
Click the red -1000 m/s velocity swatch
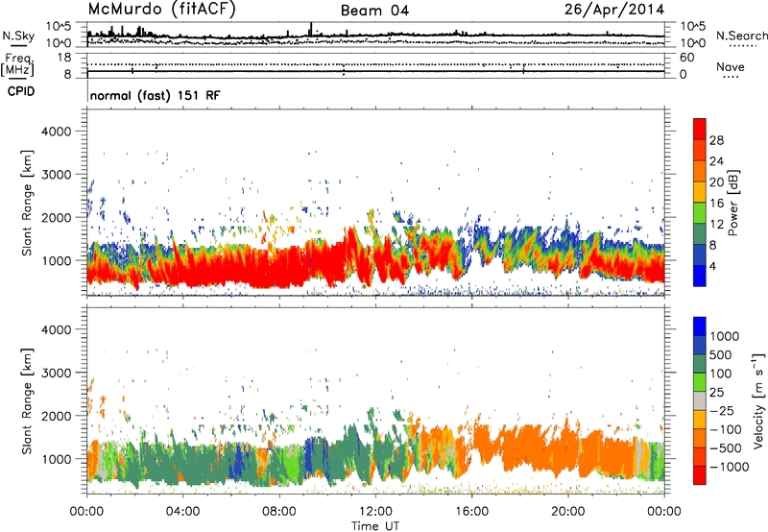[700, 475]
